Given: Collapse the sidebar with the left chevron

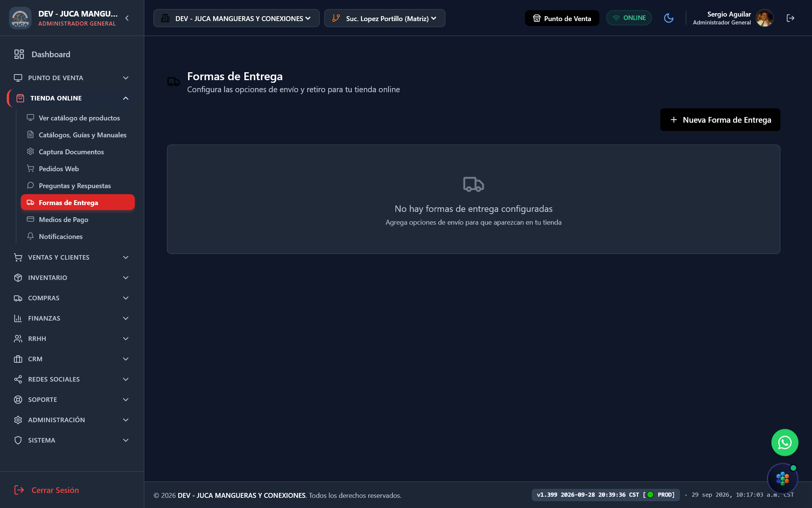Looking at the screenshot, I should [x=127, y=18].
